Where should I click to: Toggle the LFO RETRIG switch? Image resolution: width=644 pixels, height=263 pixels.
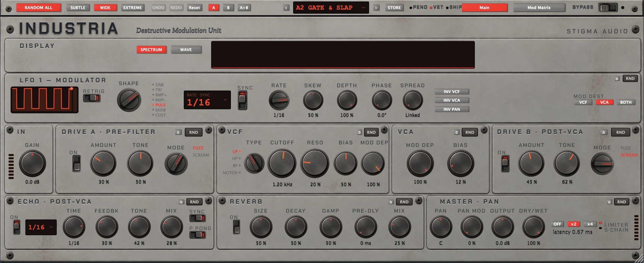tap(92, 98)
